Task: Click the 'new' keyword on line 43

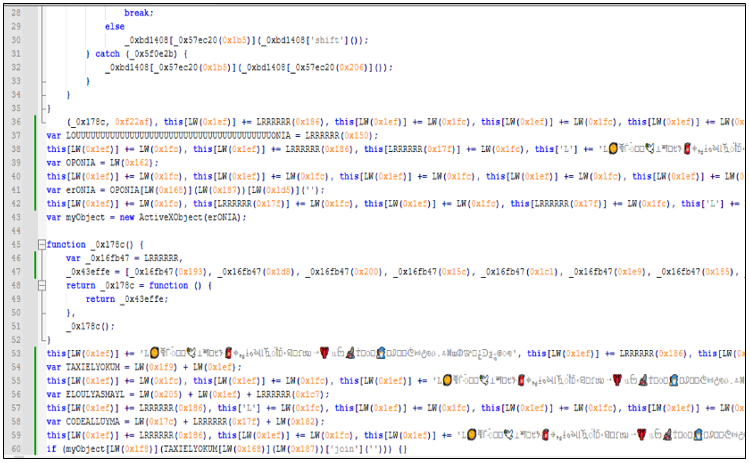Action: (x=127, y=217)
